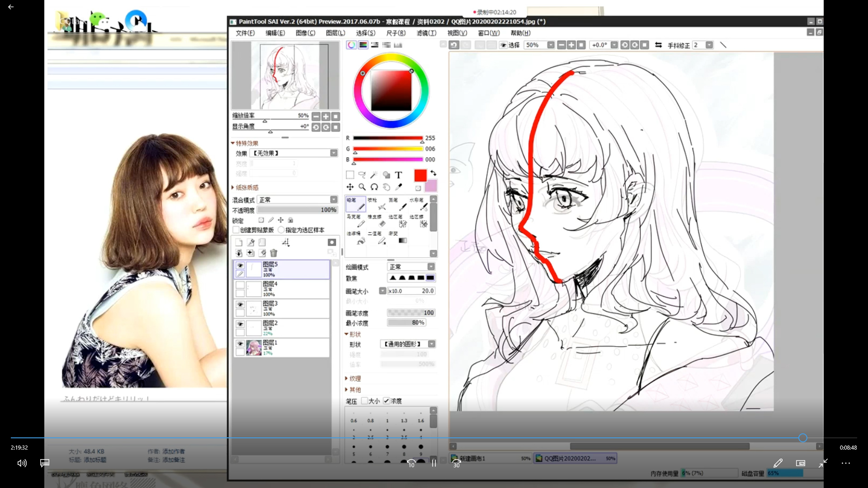The image size is (868, 488).
Task: Show hidden layer 图层4 visibility box
Action: (x=240, y=285)
